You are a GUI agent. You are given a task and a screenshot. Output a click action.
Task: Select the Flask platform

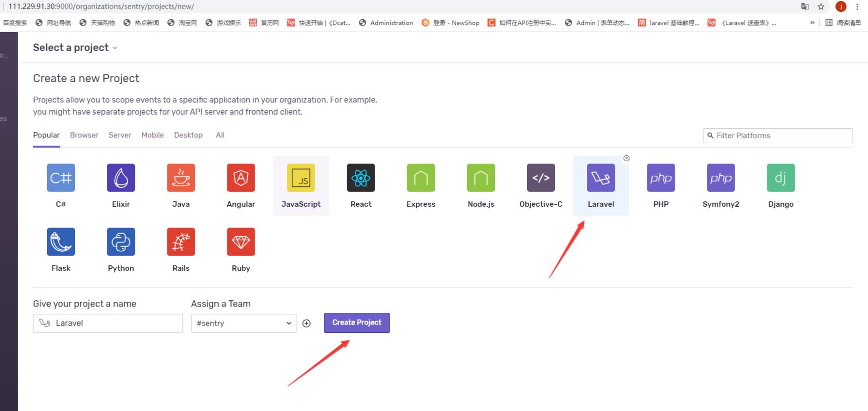point(61,242)
